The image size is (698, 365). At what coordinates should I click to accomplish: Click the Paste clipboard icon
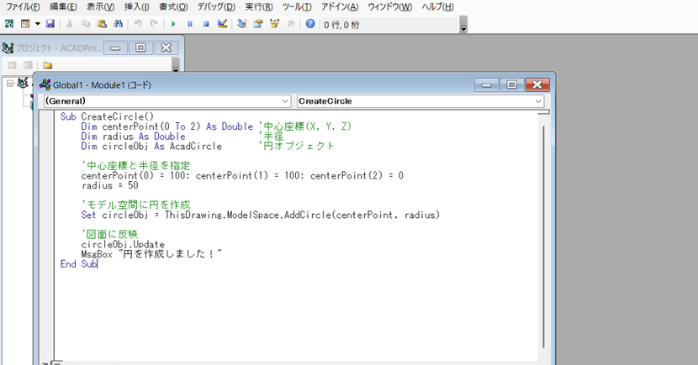point(102,24)
